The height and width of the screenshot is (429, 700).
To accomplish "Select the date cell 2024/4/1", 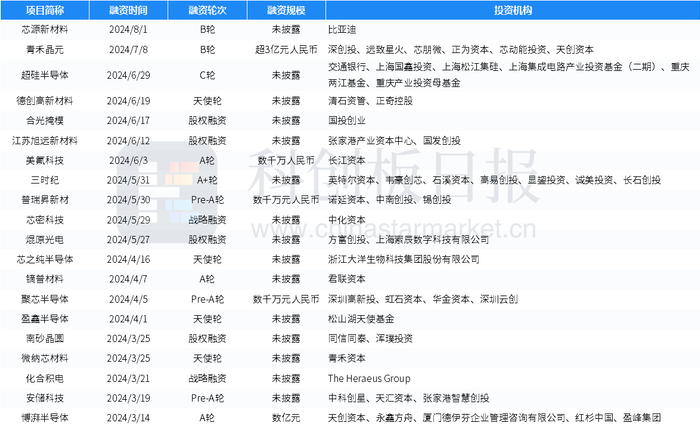I will pyautogui.click(x=129, y=319).
